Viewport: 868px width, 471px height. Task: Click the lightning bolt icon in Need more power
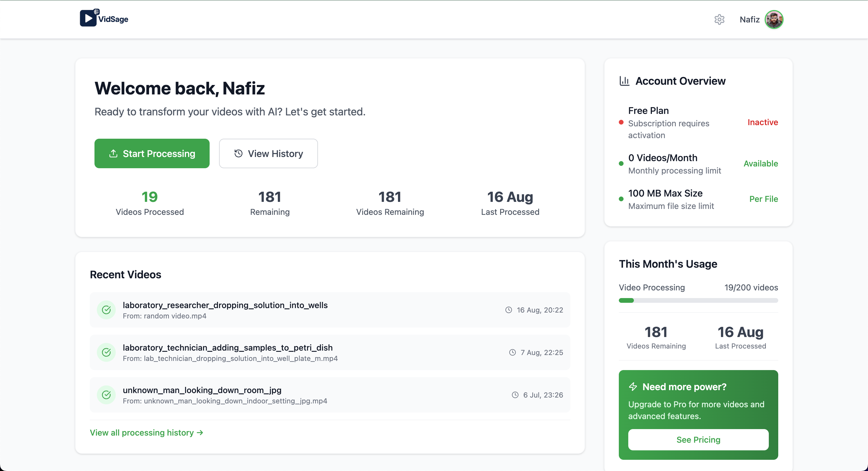[633, 386]
